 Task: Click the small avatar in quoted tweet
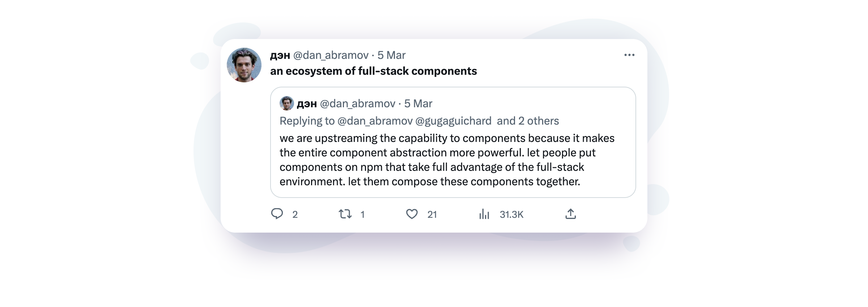287,103
